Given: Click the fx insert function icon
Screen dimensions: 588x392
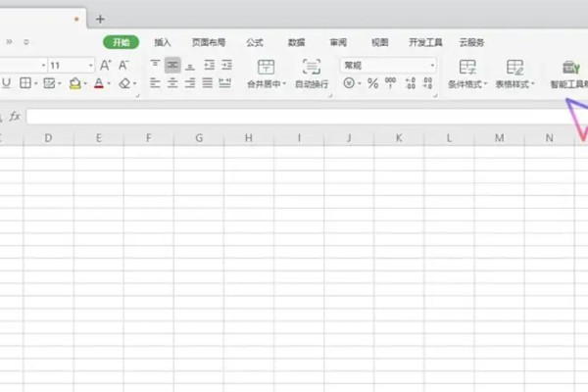Looking at the screenshot, I should [15, 117].
